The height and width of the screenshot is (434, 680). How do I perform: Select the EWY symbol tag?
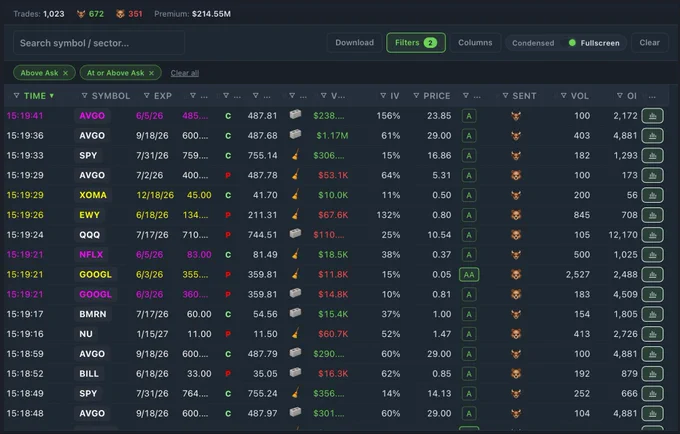(x=89, y=215)
